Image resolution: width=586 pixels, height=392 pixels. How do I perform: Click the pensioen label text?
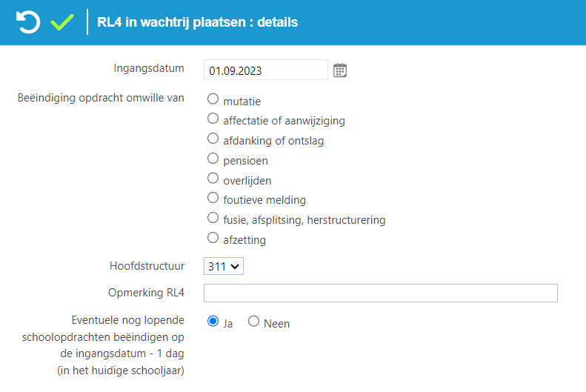click(245, 161)
